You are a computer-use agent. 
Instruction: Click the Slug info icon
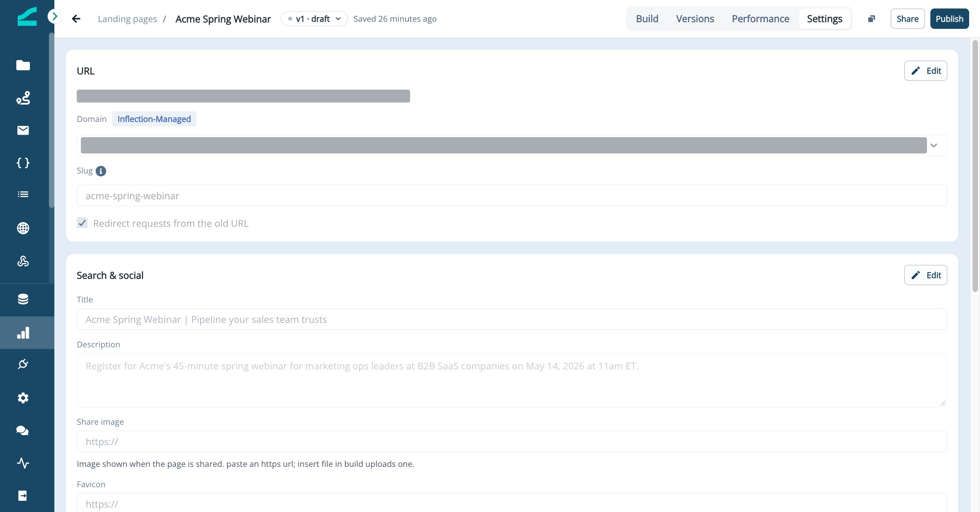pos(101,171)
